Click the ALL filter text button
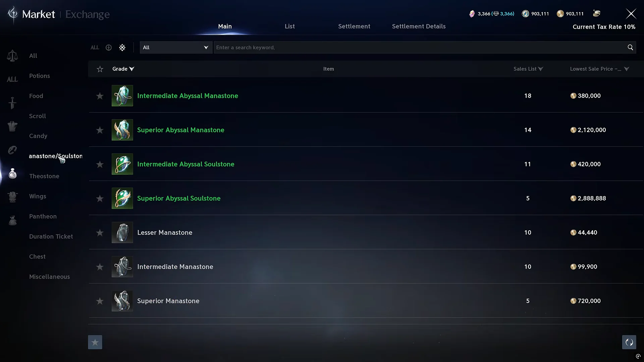 pos(95,48)
